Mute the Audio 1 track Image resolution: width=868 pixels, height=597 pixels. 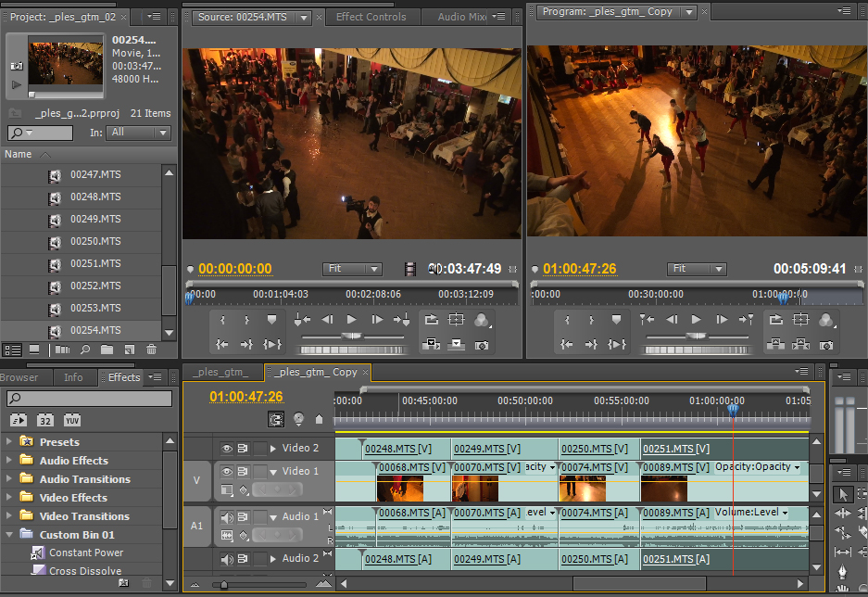[227, 517]
